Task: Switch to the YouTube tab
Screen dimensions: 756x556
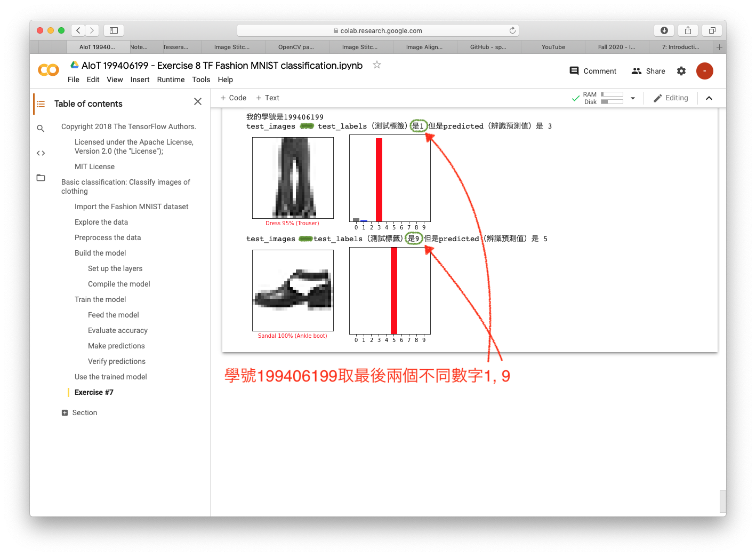Action: pyautogui.click(x=553, y=47)
